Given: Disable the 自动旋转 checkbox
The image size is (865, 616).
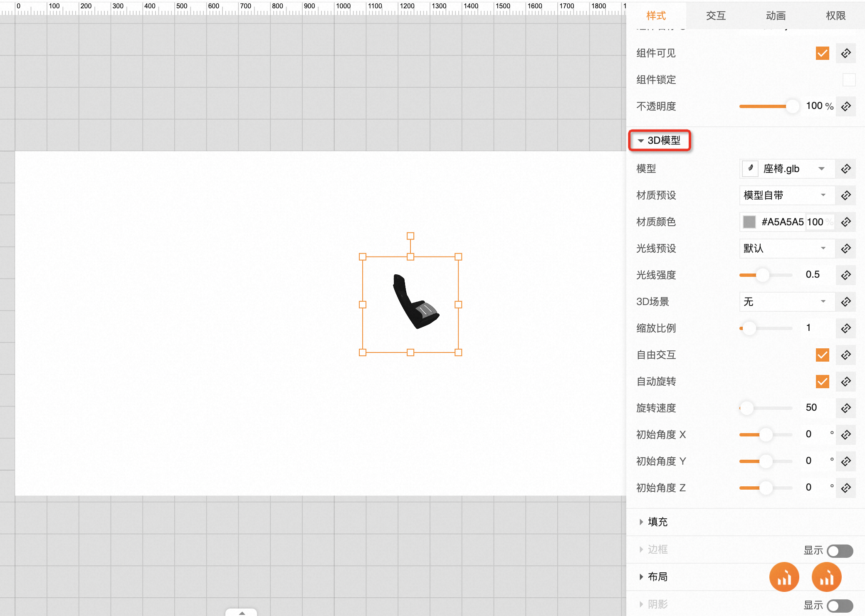Looking at the screenshot, I should [822, 382].
